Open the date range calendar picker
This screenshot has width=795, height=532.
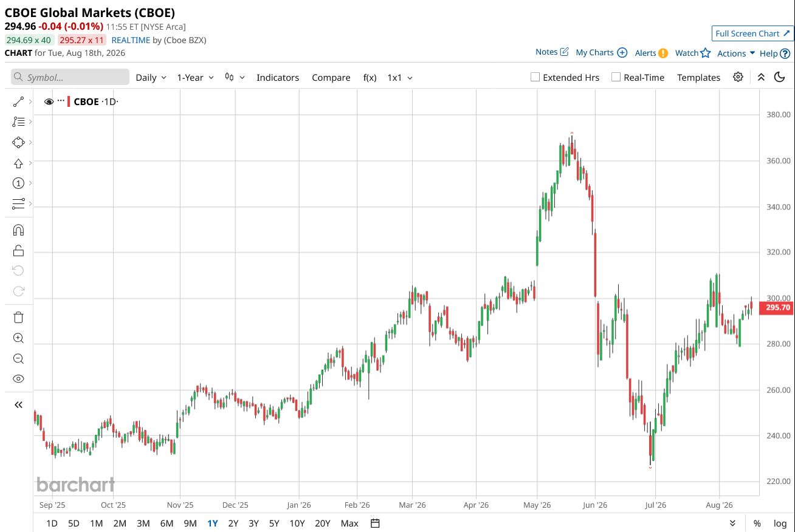click(x=375, y=523)
